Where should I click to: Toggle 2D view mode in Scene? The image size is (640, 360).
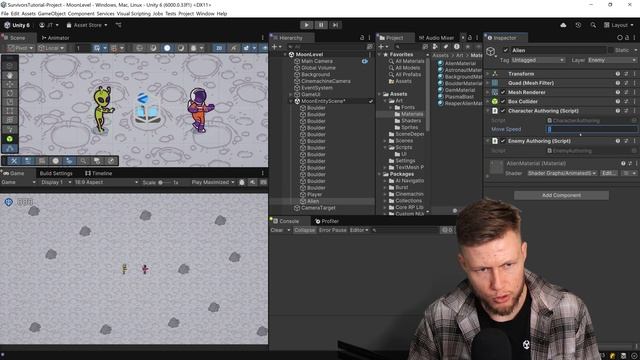(219, 48)
